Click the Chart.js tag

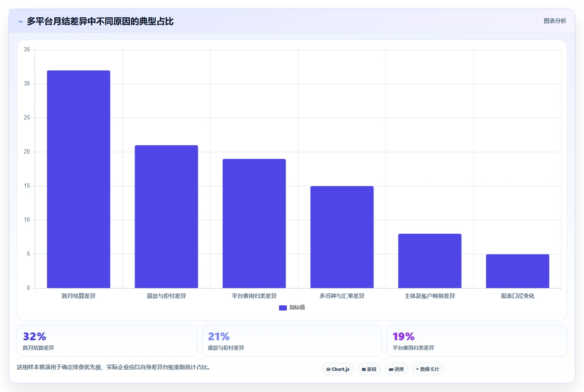pyautogui.click(x=338, y=369)
